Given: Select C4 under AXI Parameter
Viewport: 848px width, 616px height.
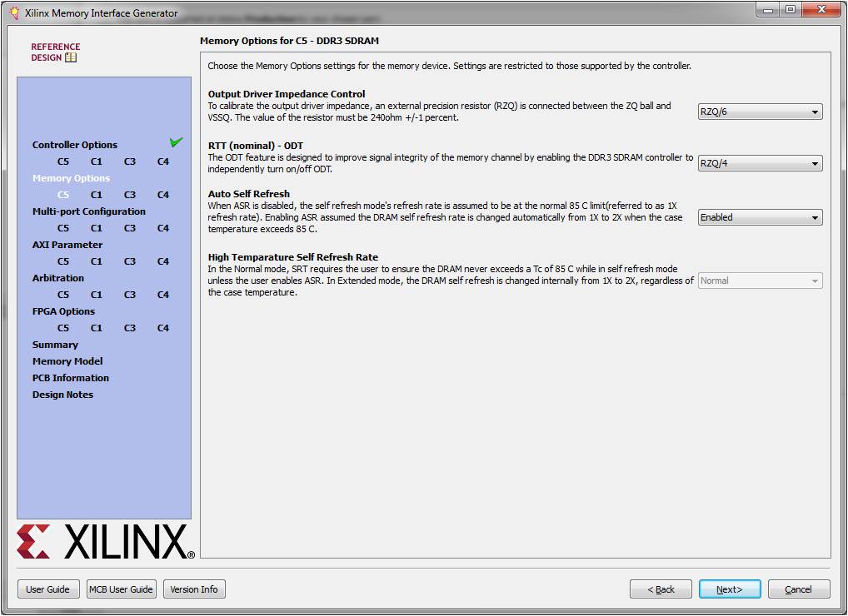Looking at the screenshot, I should pyautogui.click(x=162, y=261).
